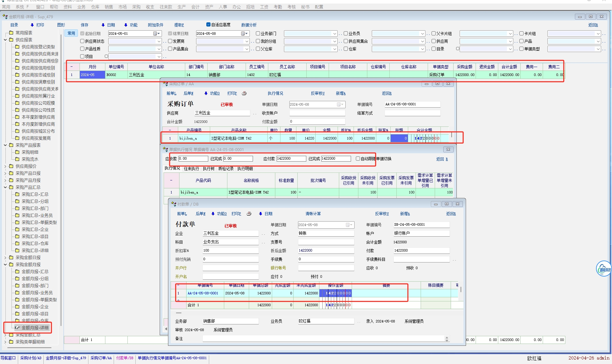This screenshot has width=612, height=364.
Task: Click printer icon in 采购订单 toolbar
Action: click(x=244, y=93)
